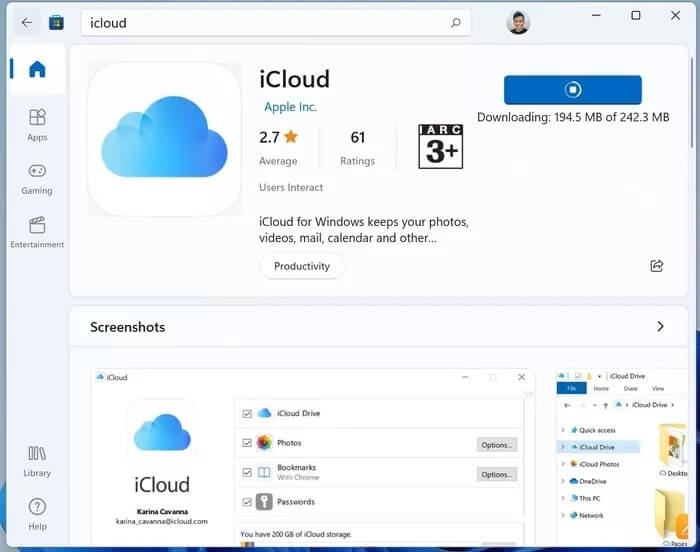Minimize the Microsoft Store window
The height and width of the screenshot is (552, 700).
click(596, 16)
